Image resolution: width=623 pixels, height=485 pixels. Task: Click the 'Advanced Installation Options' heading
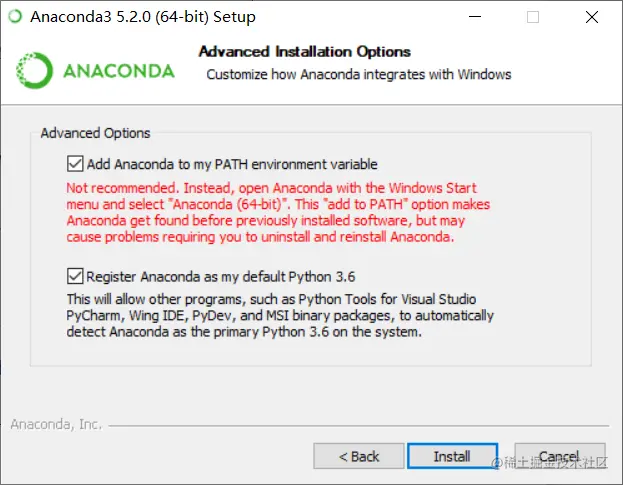[x=305, y=52]
